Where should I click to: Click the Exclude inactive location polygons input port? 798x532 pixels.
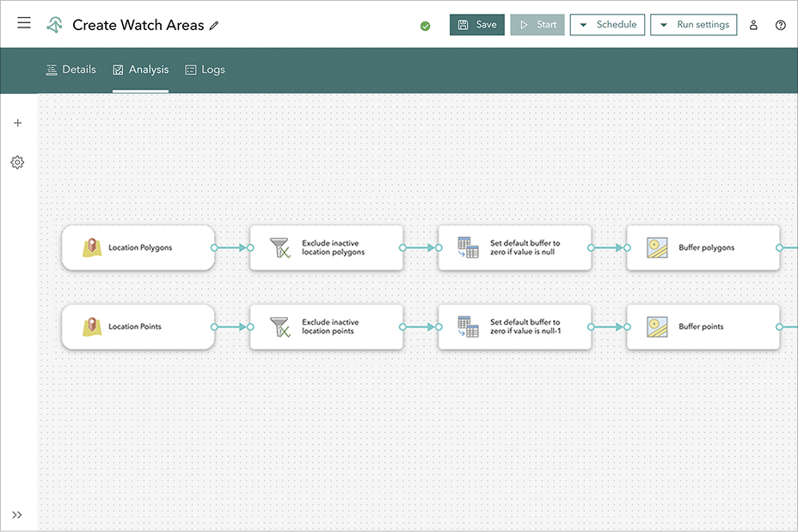[x=250, y=248]
